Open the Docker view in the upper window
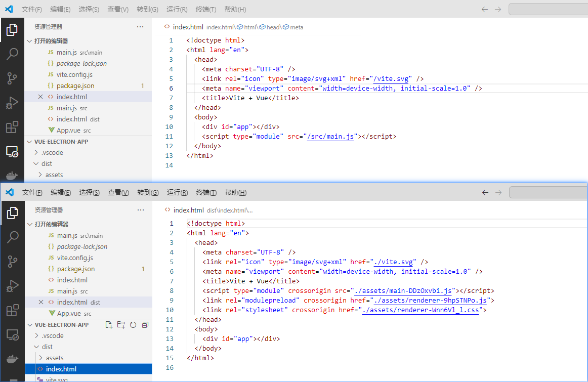The width and height of the screenshot is (588, 382). point(12,176)
